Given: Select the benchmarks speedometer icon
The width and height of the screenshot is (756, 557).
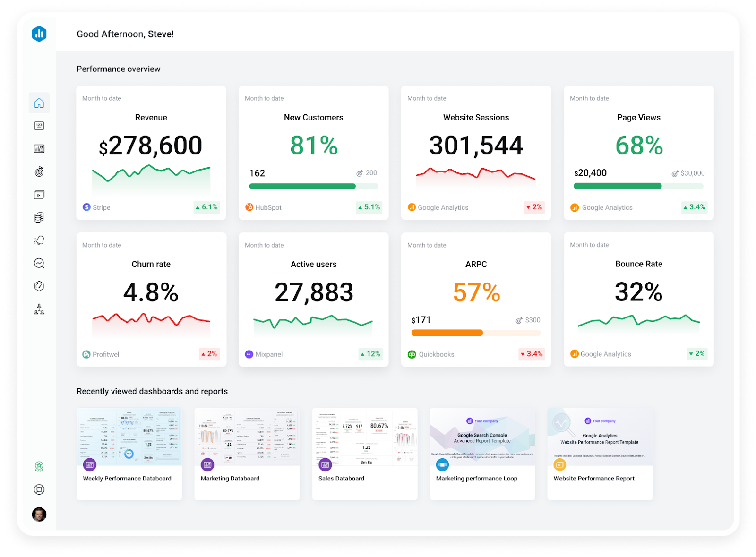Looking at the screenshot, I should pos(39,286).
